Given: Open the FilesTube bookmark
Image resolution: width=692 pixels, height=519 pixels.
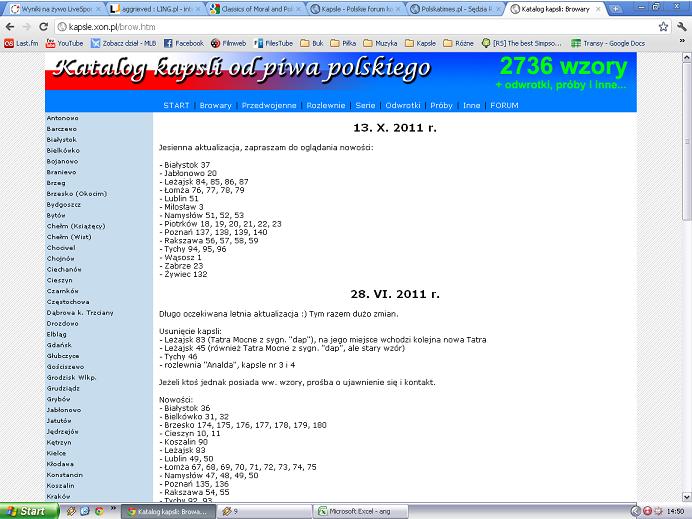Looking at the screenshot, I should tap(275, 43).
